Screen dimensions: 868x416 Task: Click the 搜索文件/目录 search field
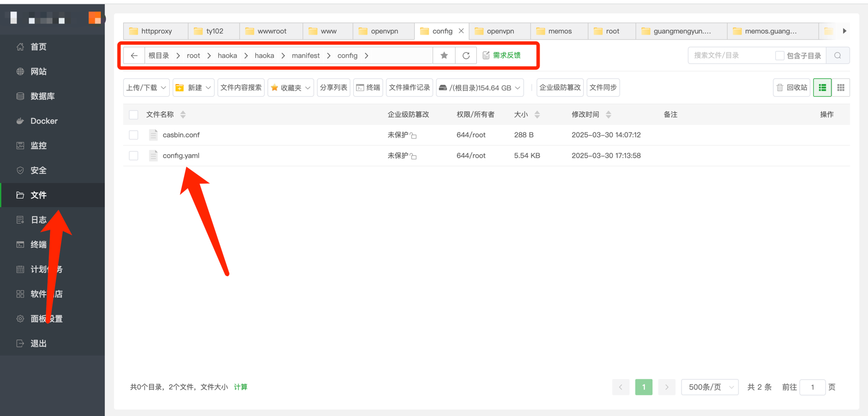point(729,56)
